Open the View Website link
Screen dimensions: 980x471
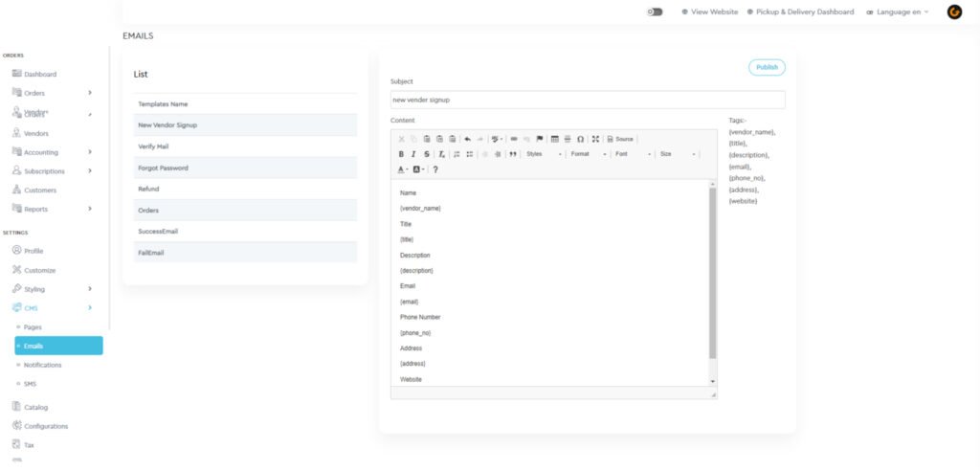(709, 11)
